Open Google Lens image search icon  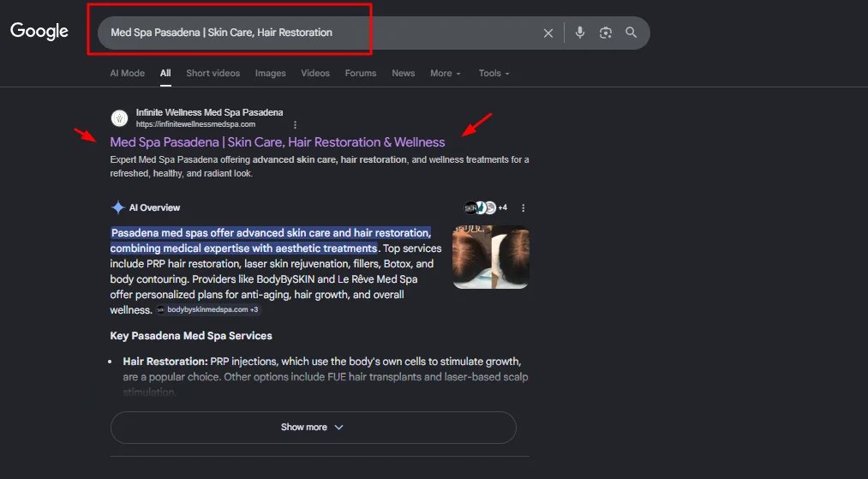pyautogui.click(x=606, y=33)
